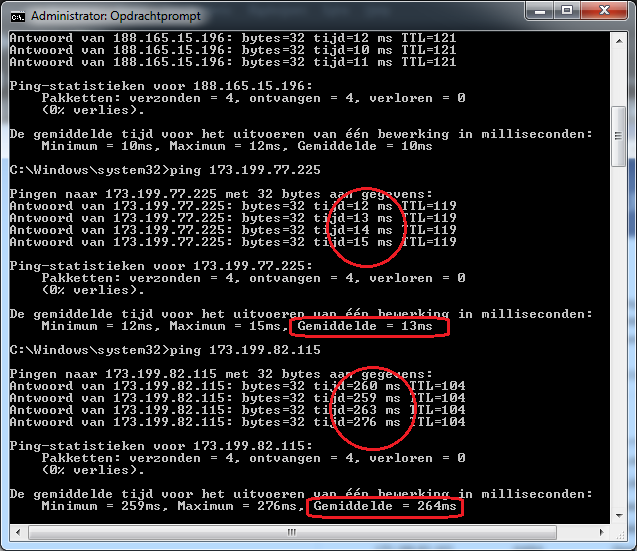Click the horizontal scrollbar right arrow
The height and width of the screenshot is (551, 637).
click(602, 532)
